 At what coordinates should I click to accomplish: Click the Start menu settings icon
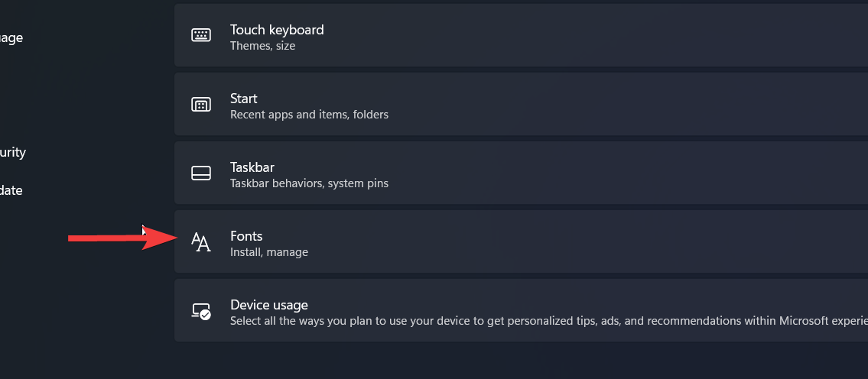tap(201, 105)
